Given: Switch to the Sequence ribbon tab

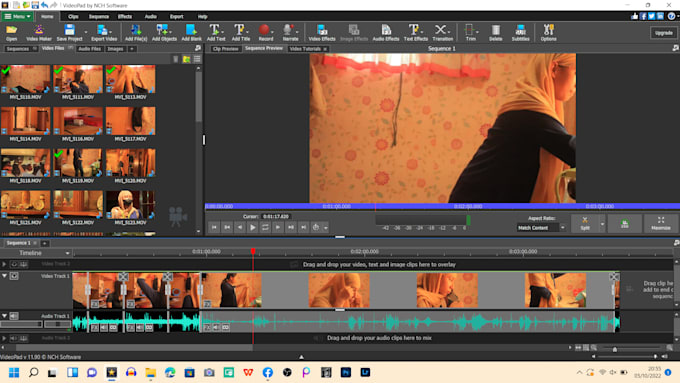Looking at the screenshot, I should 98,16.
